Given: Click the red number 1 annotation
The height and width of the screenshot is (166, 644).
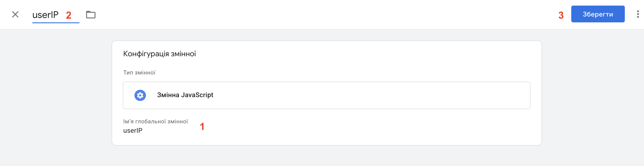Looking at the screenshot, I should 202,127.
